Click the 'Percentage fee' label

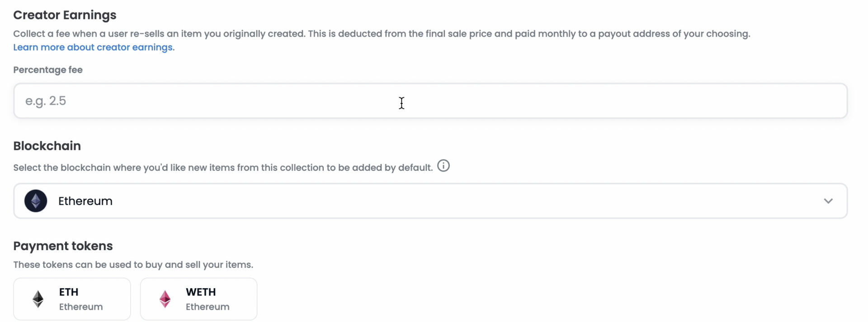click(x=48, y=70)
